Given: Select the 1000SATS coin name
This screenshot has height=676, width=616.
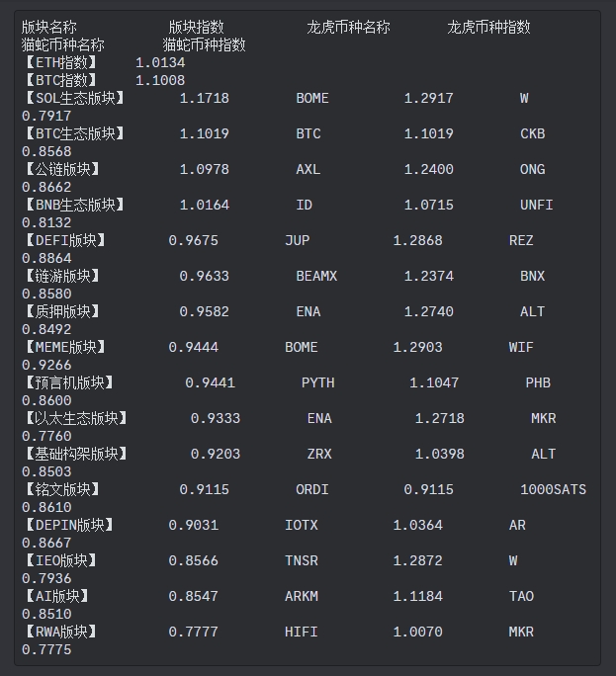Looking at the screenshot, I should click(553, 490).
